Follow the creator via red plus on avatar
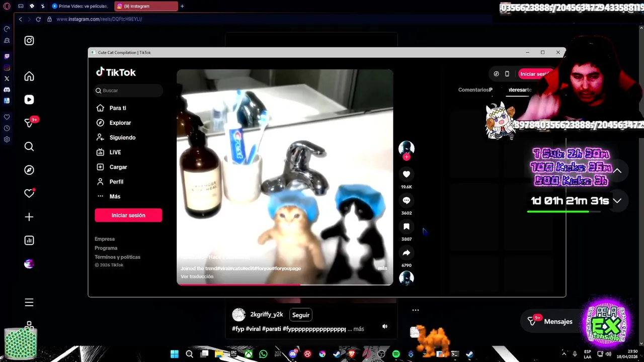The image size is (644, 362). tap(407, 157)
